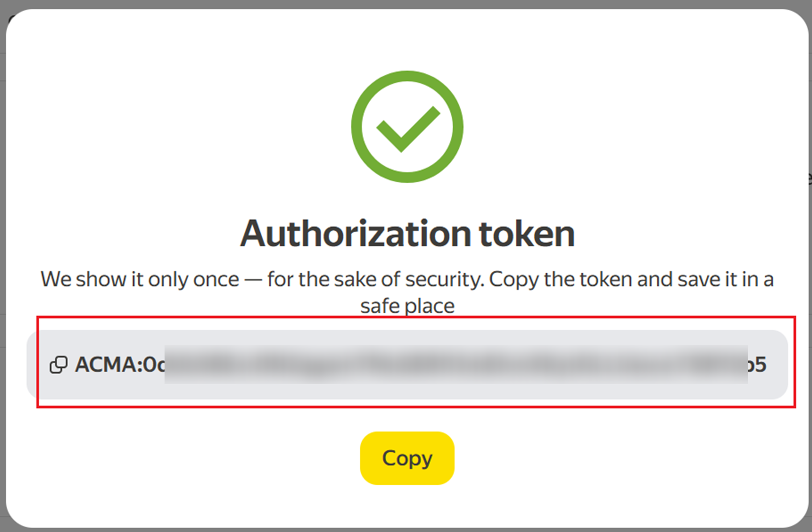812x532 pixels.
Task: Click the green checkmark success icon
Action: coord(407,127)
